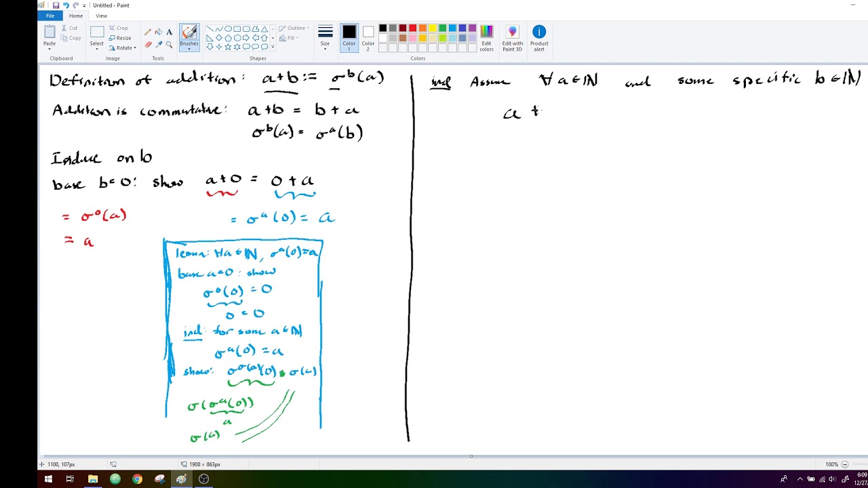Select the Eraser tool
Screen dimensions: 868x488
[x=148, y=44]
